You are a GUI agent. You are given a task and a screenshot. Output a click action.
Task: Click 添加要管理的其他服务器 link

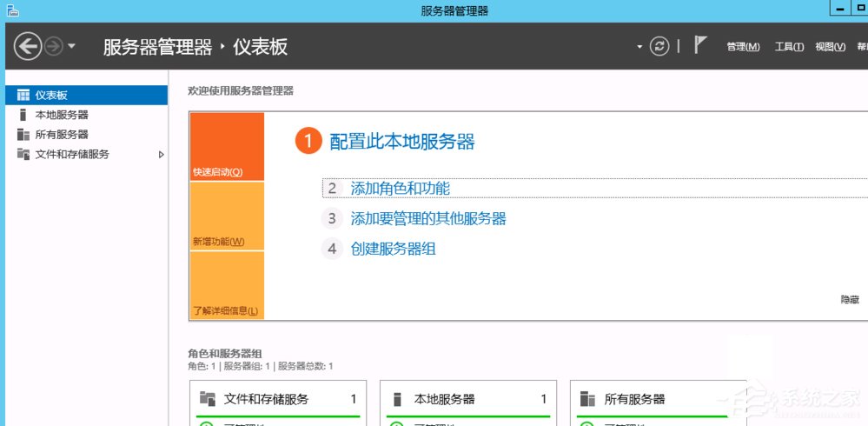point(427,218)
